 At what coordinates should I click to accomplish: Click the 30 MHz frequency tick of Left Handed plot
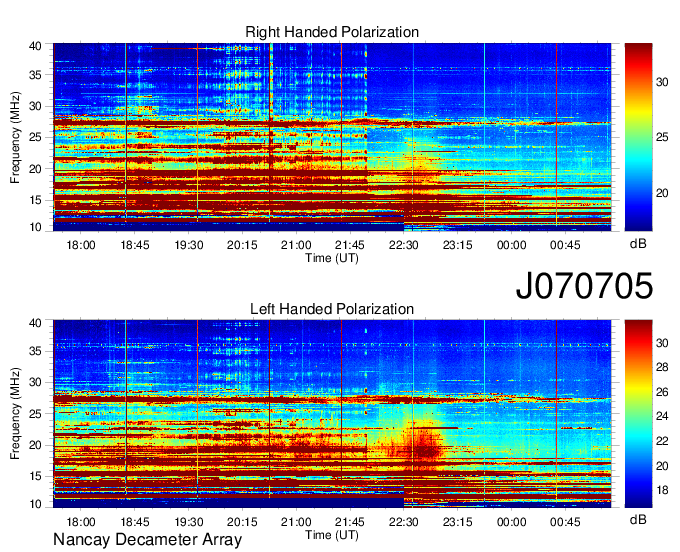coord(35,382)
